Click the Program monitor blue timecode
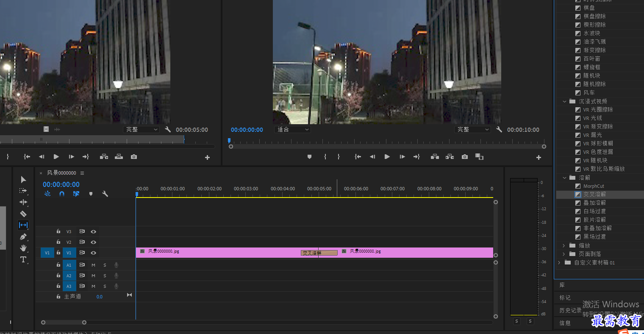Image resolution: width=644 pixels, height=334 pixels. [247, 130]
